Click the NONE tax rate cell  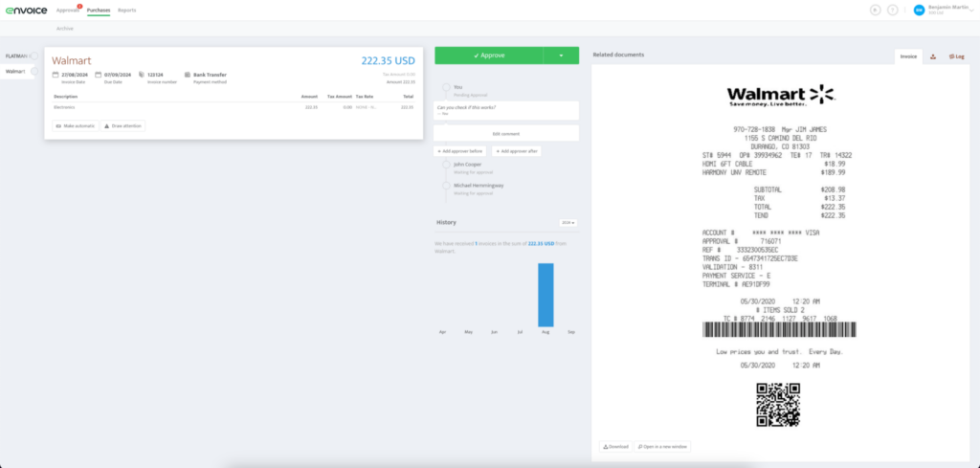coord(367,107)
